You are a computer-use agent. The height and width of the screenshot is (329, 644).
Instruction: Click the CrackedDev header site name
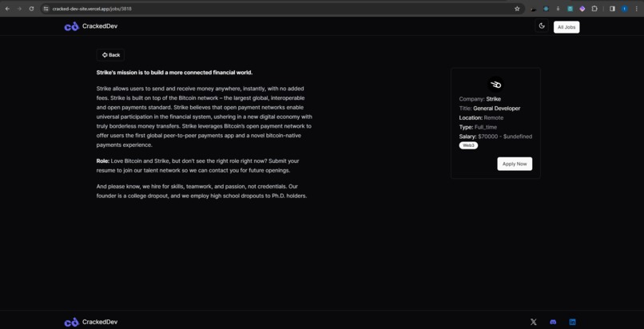point(100,26)
